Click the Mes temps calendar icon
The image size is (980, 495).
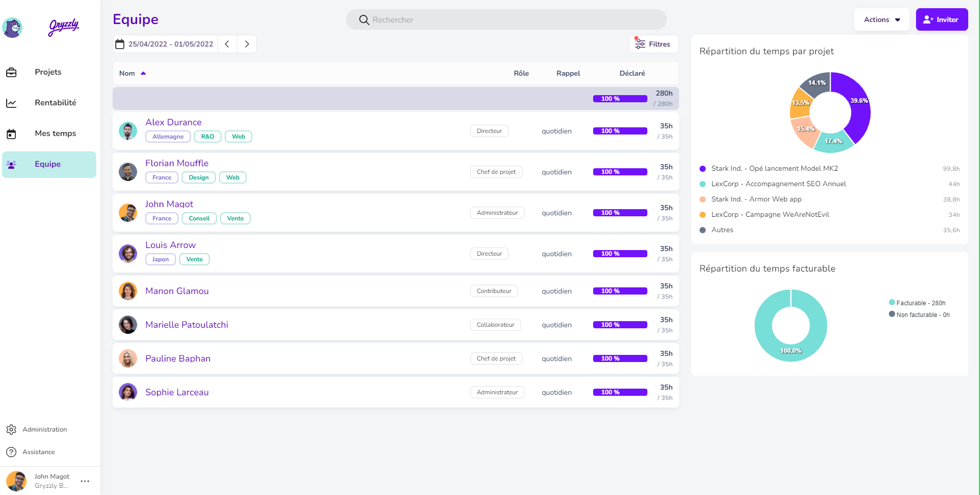(x=11, y=134)
